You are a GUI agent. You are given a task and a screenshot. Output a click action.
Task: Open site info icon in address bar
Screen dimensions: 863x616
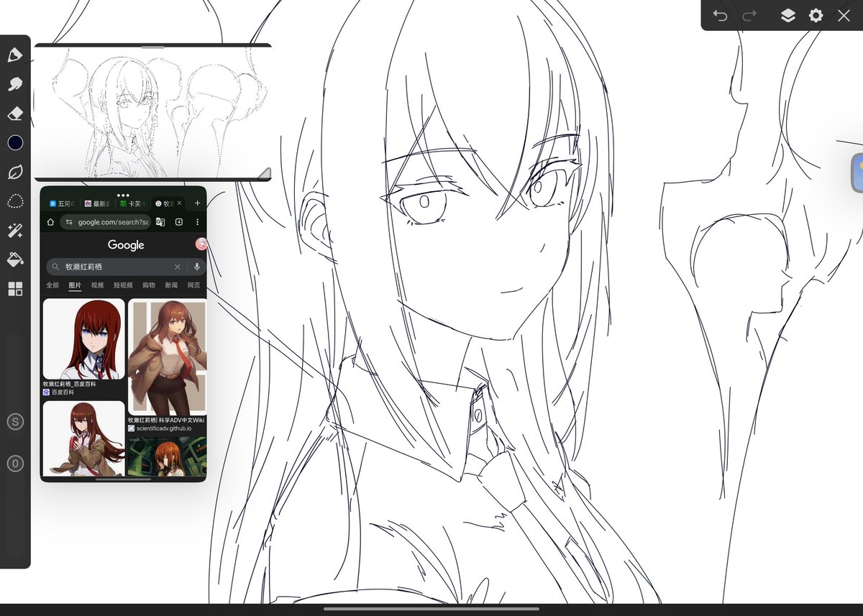point(69,222)
